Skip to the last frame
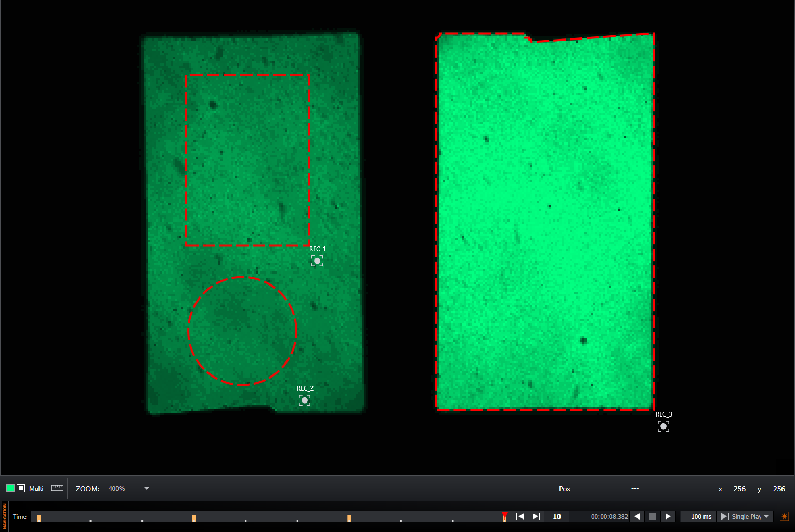Viewport: 795px width, 532px height. click(x=537, y=516)
